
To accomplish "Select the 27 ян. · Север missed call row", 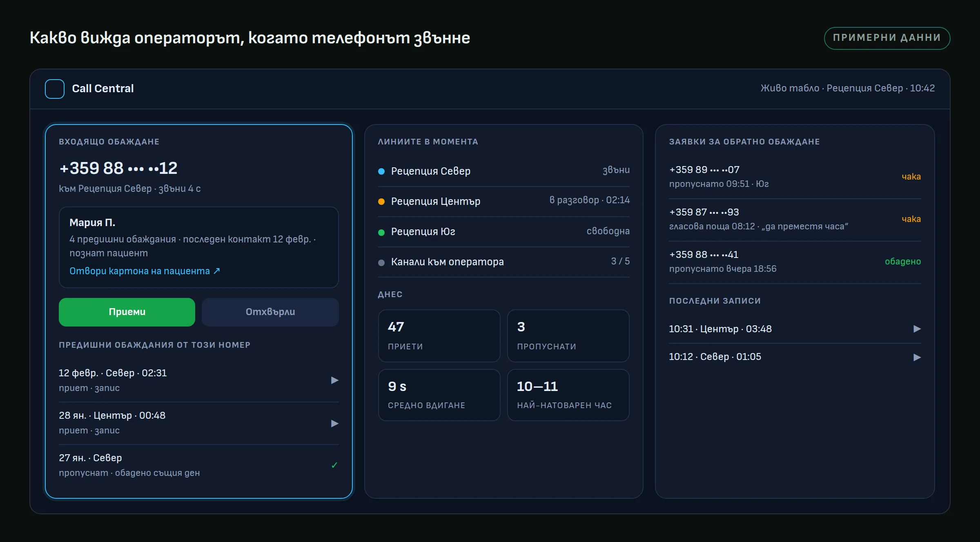I will click(199, 465).
